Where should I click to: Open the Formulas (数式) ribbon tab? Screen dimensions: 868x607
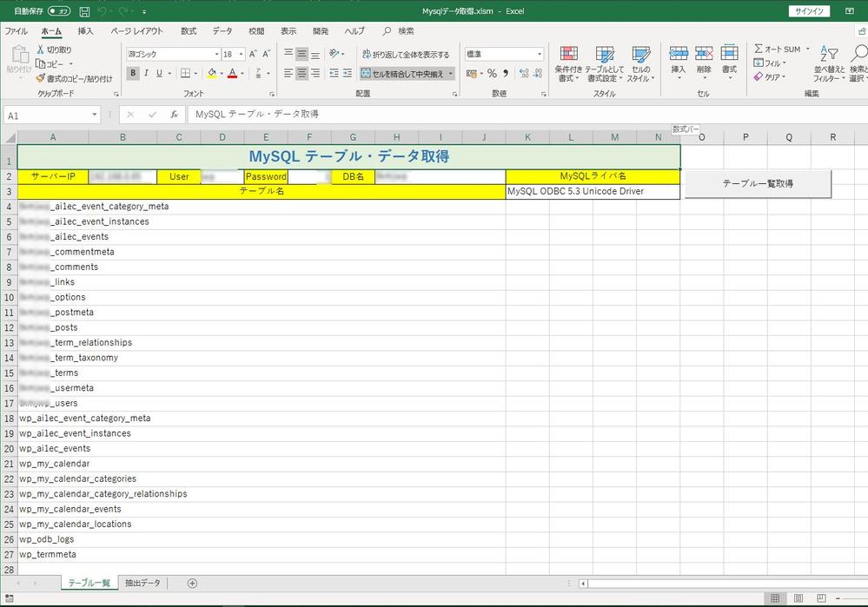pyautogui.click(x=189, y=31)
